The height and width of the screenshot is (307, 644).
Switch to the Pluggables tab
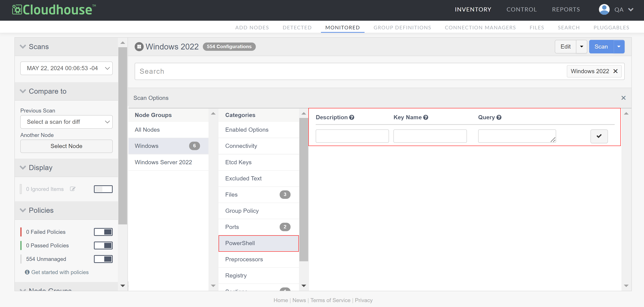pos(611,27)
